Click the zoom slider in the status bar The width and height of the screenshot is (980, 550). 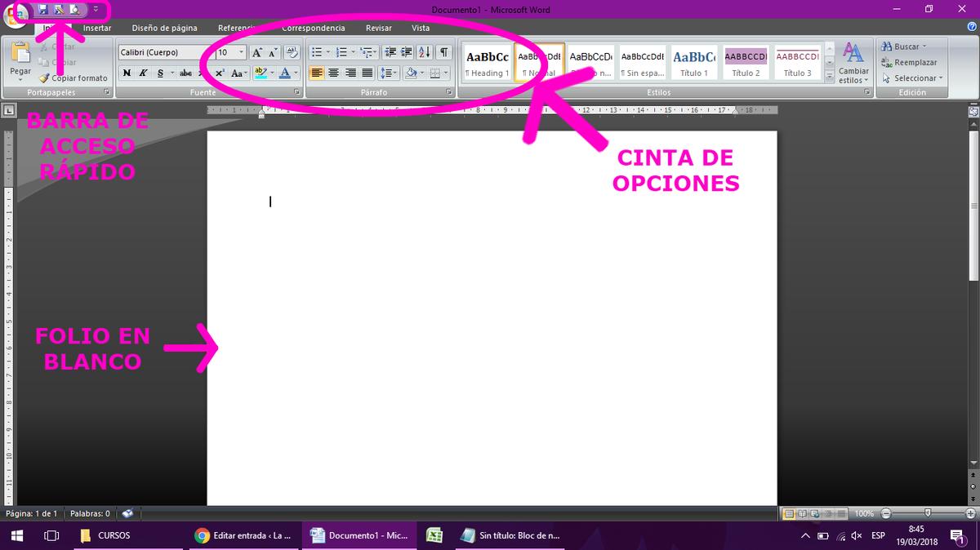coord(927,514)
